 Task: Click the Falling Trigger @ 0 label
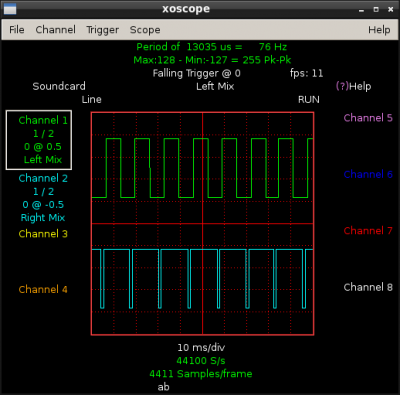(x=196, y=73)
